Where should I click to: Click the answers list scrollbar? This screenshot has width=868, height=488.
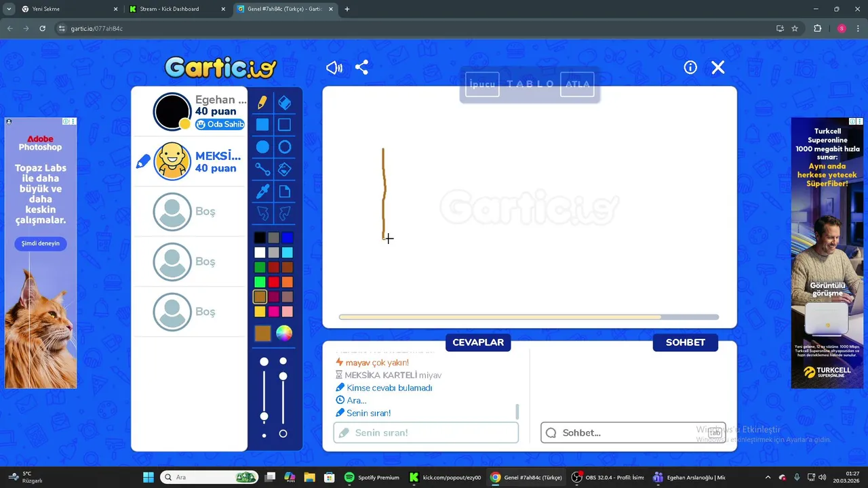[x=517, y=411]
